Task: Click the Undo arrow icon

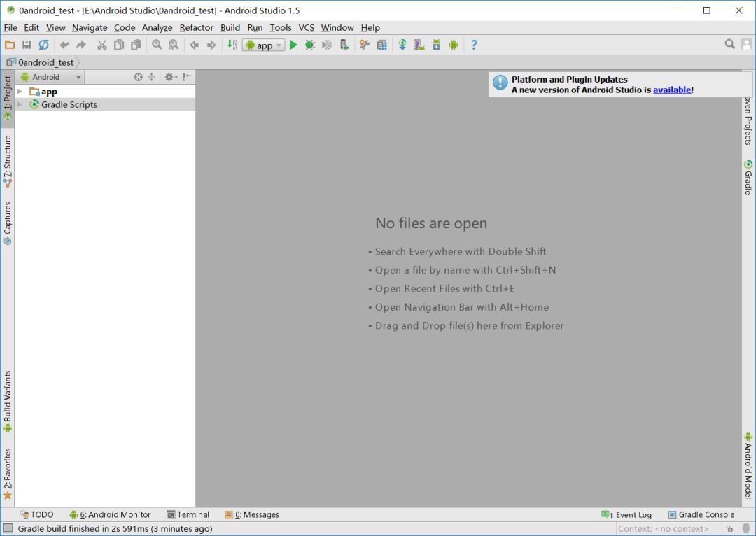Action: tap(64, 45)
